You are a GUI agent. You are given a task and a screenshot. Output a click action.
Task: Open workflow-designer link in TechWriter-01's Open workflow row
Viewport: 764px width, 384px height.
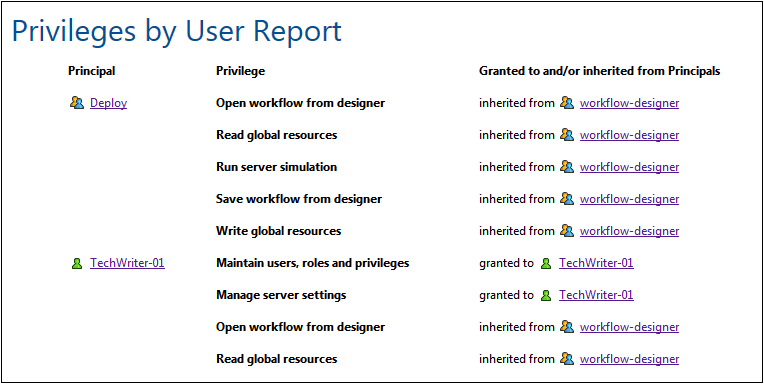coord(629,327)
